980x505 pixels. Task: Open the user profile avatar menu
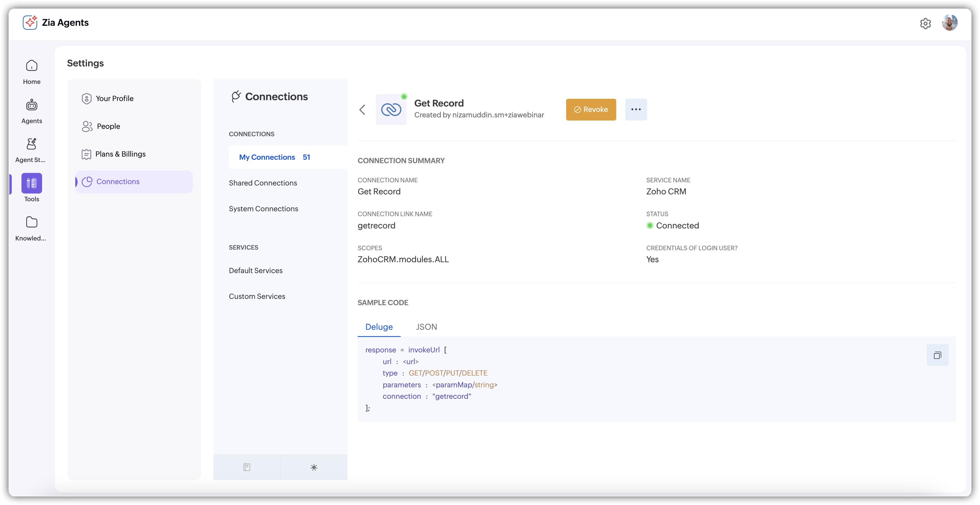949,23
